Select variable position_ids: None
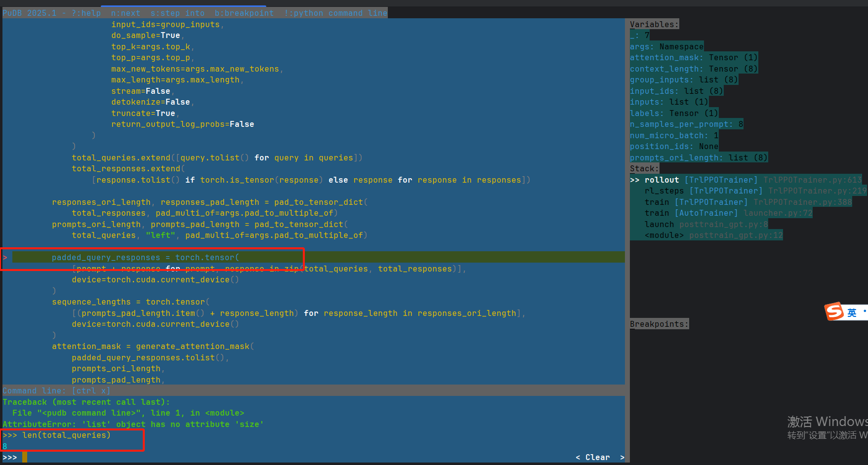The width and height of the screenshot is (868, 465). click(674, 146)
